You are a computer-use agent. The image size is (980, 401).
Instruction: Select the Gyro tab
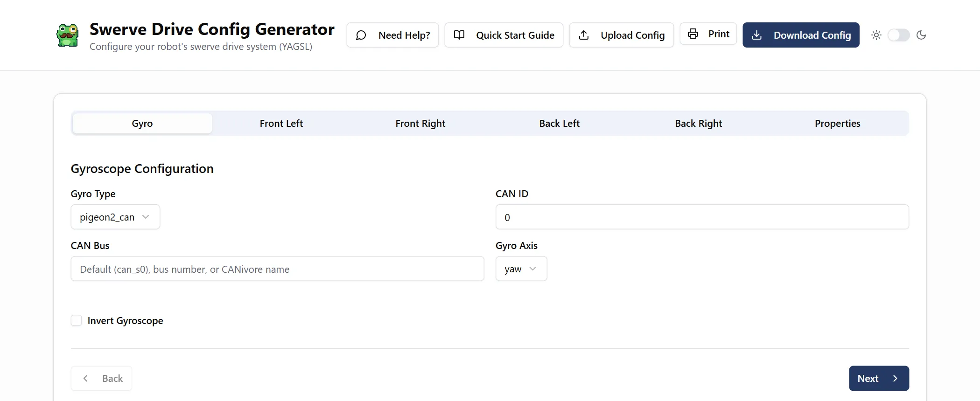point(142,124)
